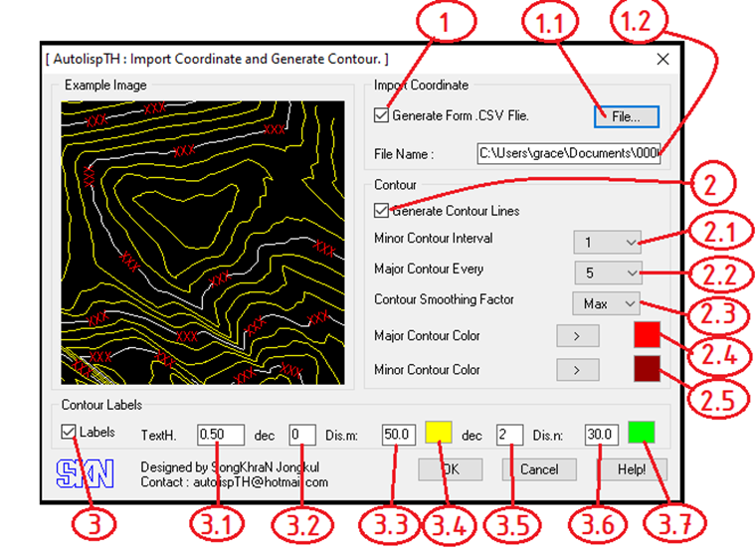Close the AutolispTH dialog window
The width and height of the screenshot is (756, 549).
(662, 60)
